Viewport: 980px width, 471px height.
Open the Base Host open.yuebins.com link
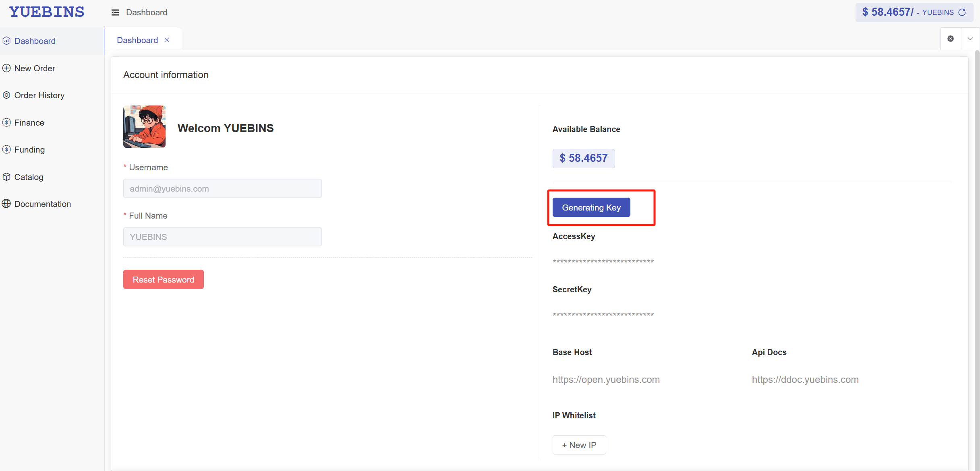[606, 380]
